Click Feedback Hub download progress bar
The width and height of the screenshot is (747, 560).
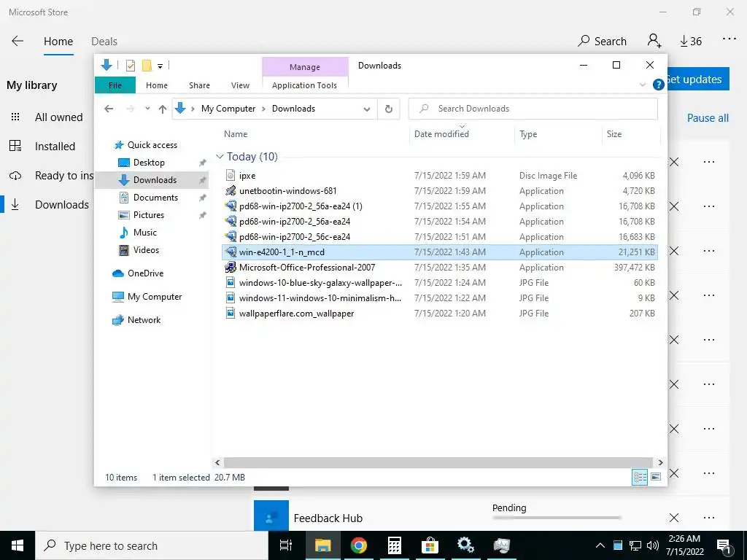coord(557,518)
